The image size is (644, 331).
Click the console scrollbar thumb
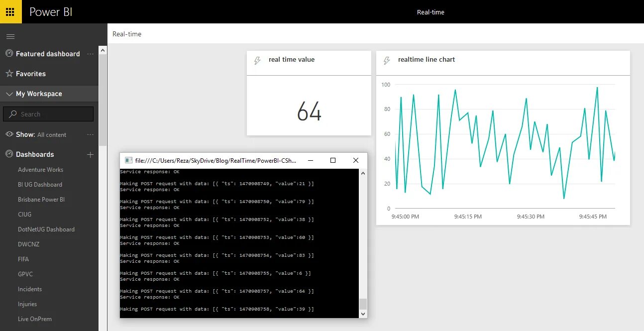tap(363, 304)
